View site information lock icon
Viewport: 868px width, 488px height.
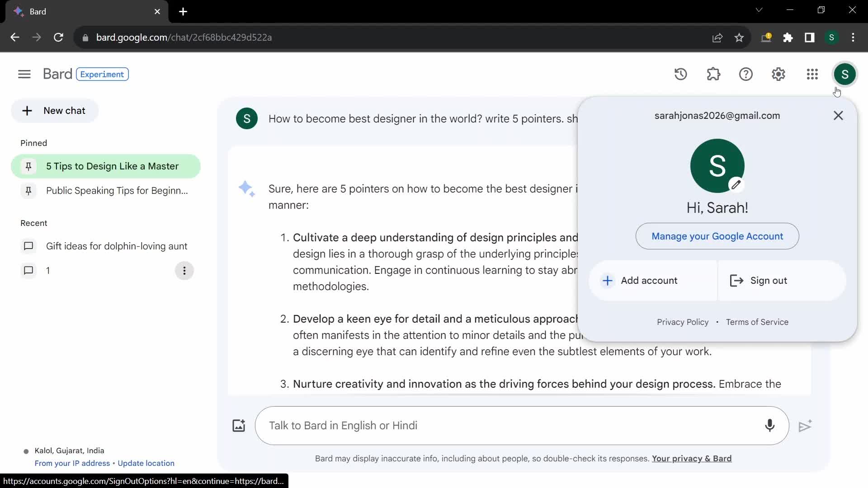pyautogui.click(x=85, y=38)
